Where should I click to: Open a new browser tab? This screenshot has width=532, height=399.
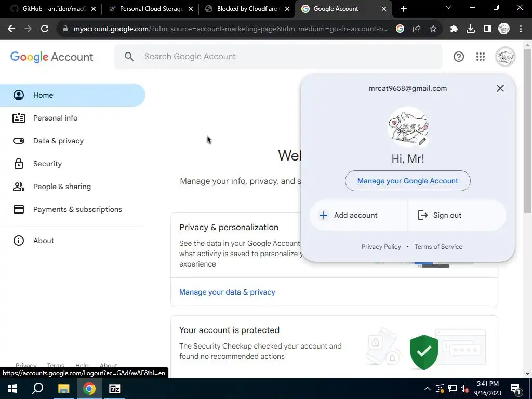pyautogui.click(x=403, y=9)
